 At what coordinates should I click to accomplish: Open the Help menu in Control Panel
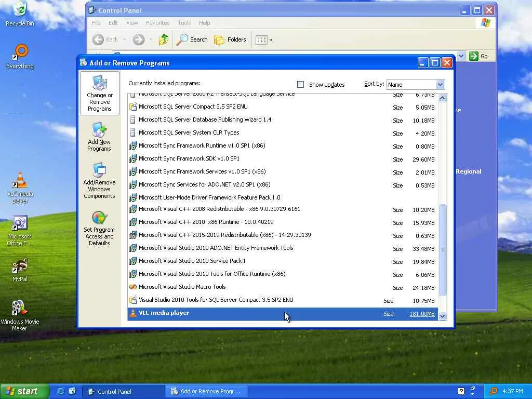click(204, 23)
